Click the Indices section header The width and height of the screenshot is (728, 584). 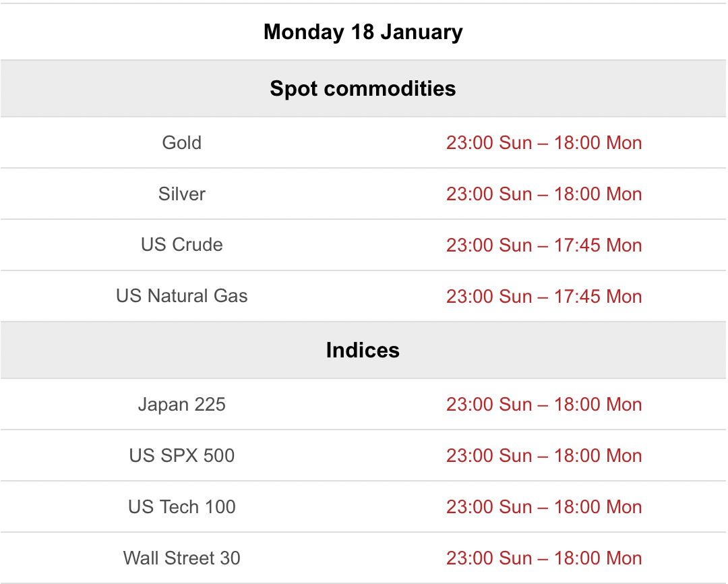tap(363, 350)
